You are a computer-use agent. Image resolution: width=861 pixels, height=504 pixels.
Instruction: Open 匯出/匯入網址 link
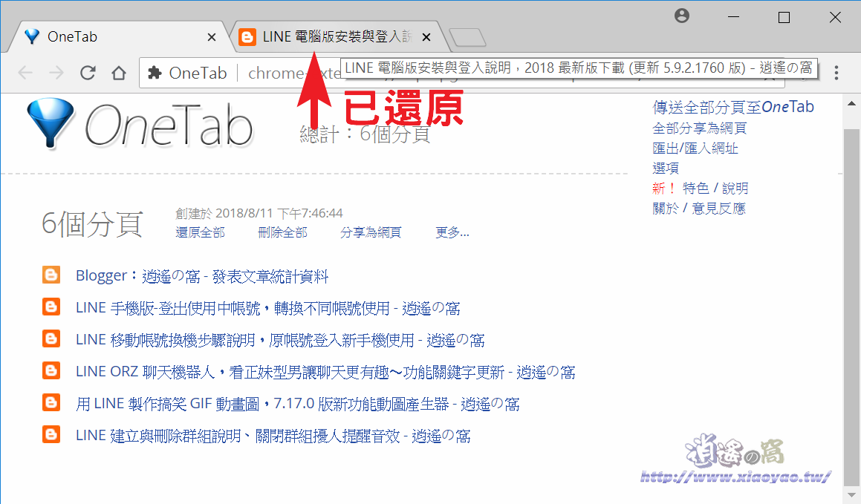695,148
